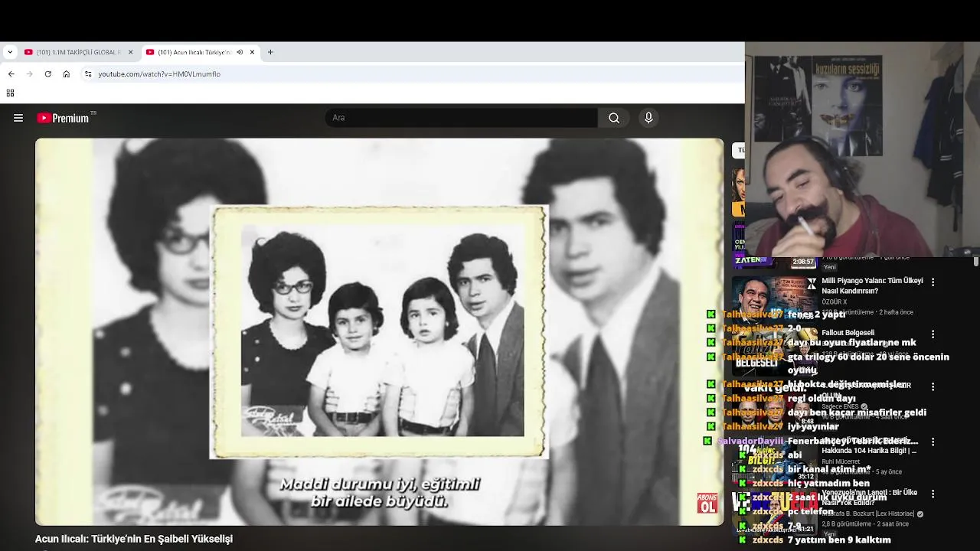Open the Fallout Belgeseli video
The image size is (980, 551).
(848, 333)
